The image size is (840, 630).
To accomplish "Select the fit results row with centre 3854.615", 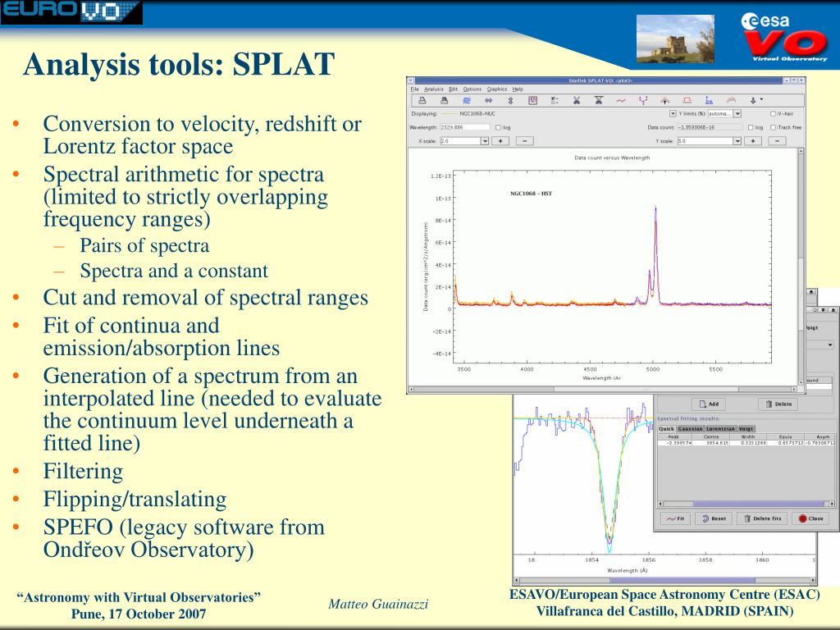I will (x=746, y=443).
